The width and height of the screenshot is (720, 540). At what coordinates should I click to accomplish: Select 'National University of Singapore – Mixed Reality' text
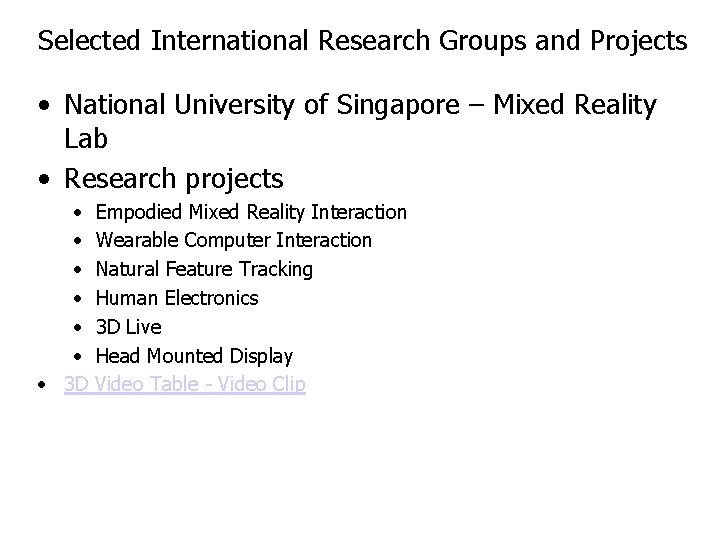(360, 106)
